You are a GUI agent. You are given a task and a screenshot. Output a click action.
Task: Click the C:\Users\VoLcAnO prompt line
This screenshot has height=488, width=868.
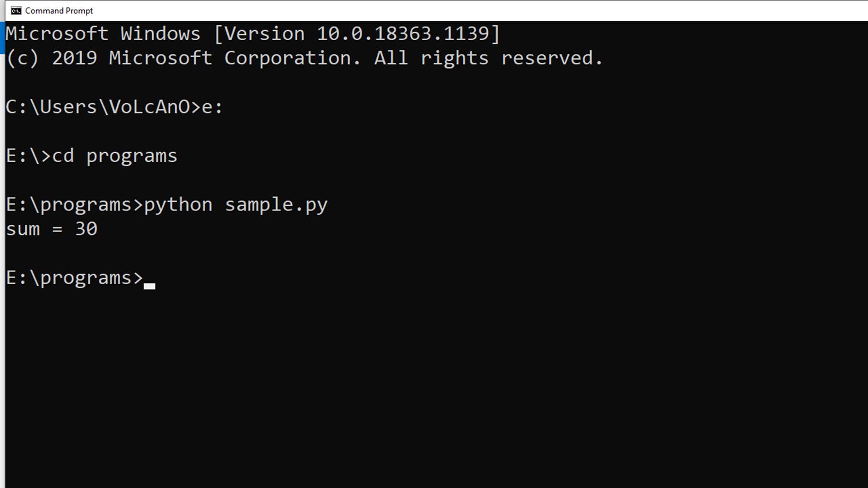click(114, 107)
